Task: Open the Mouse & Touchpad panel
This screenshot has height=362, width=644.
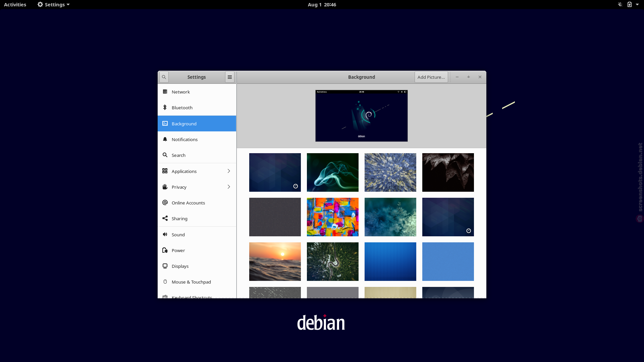Action: click(x=197, y=282)
